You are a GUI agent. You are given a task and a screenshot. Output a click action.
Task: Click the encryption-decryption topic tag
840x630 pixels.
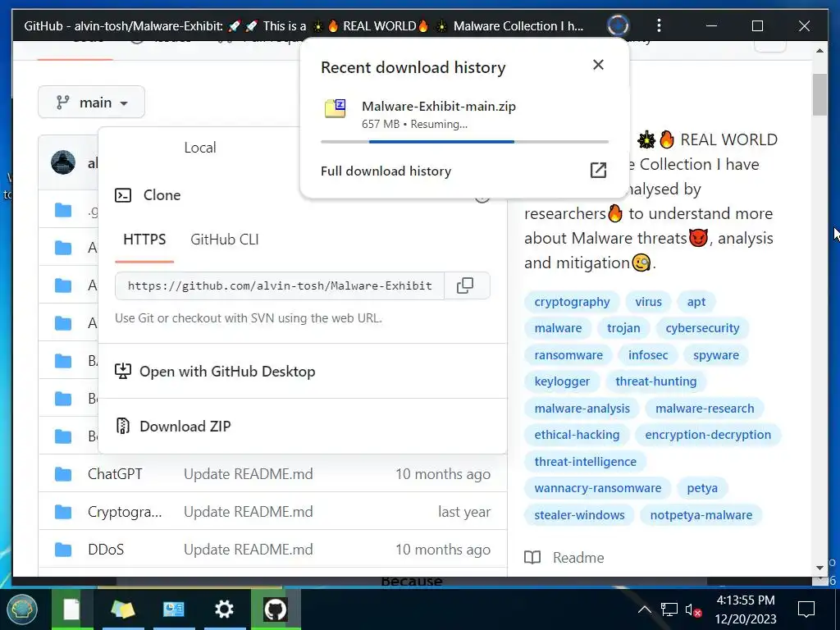[708, 435]
